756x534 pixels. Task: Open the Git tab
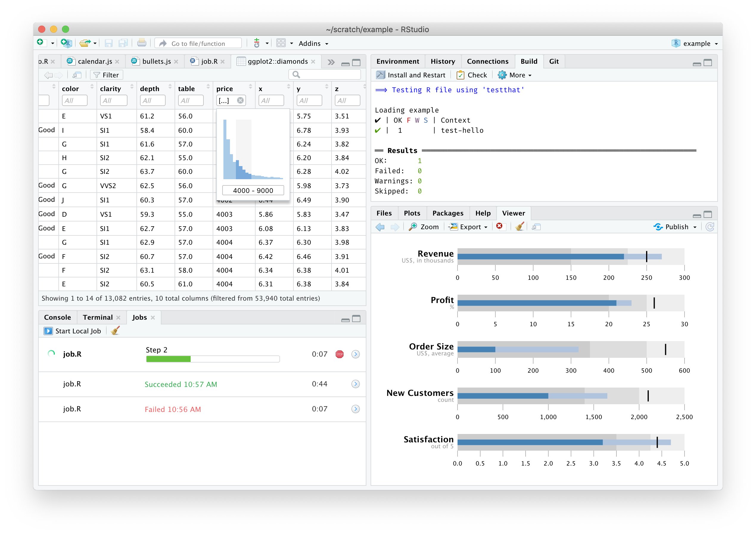[554, 61]
